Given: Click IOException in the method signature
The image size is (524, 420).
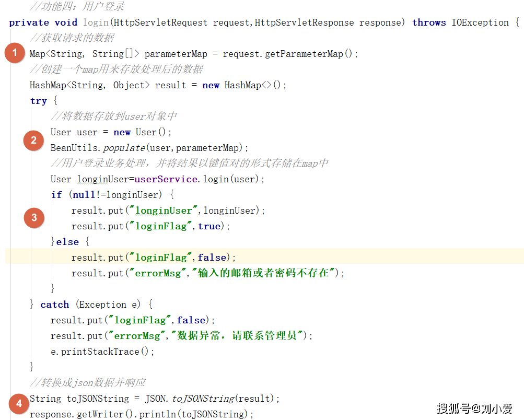Looking at the screenshot, I should (480, 22).
